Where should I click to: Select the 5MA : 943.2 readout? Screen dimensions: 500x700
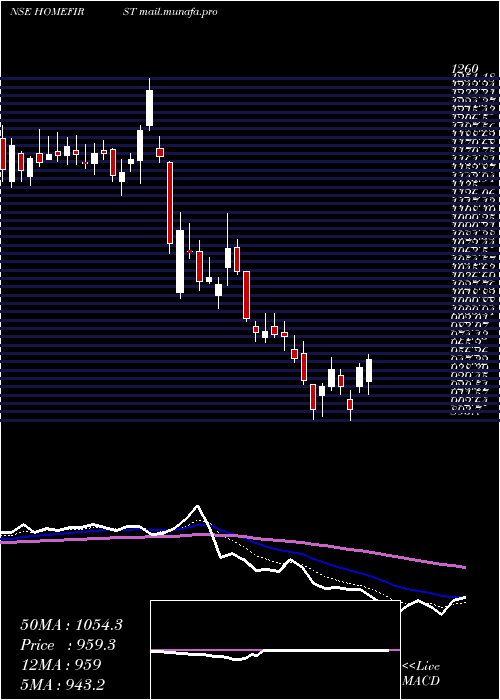click(x=63, y=684)
